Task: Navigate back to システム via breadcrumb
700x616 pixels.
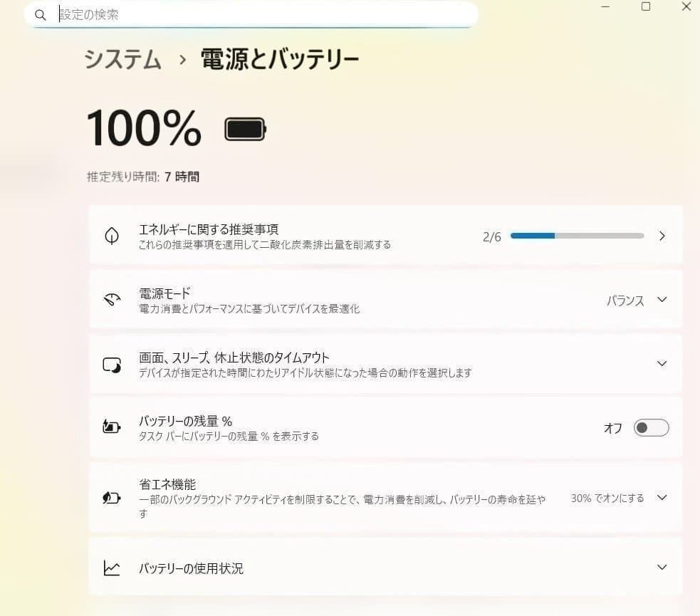Action: tap(122, 60)
